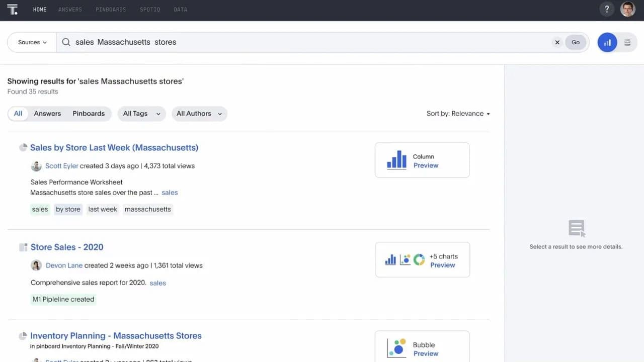The width and height of the screenshot is (644, 362).
Task: Click the donut chart icon in Store Sales
Action: [x=419, y=260]
